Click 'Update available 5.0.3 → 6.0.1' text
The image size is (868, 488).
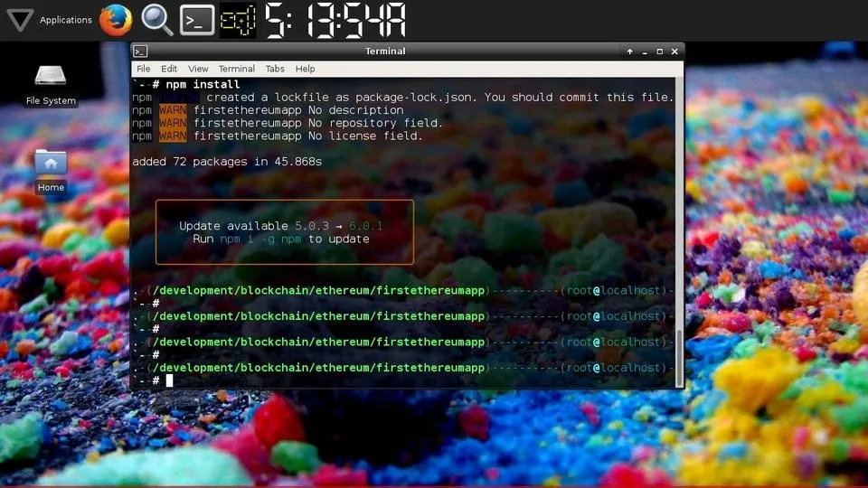280,226
